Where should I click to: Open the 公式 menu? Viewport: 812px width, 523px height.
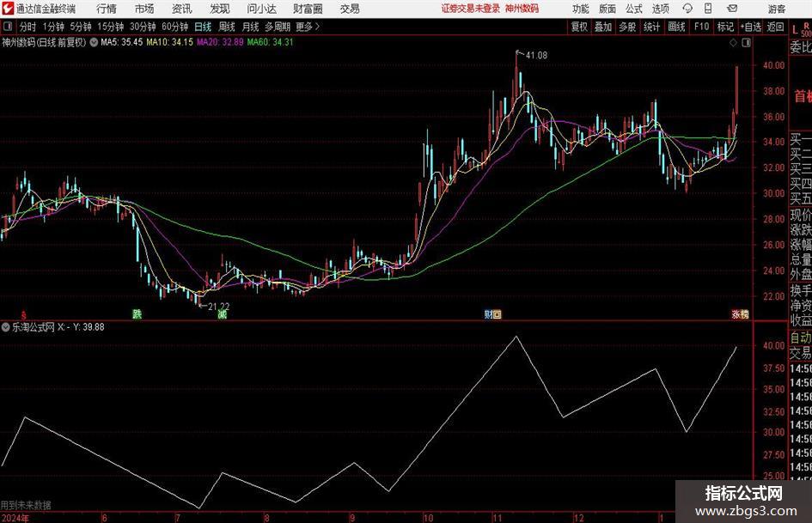pyautogui.click(x=633, y=9)
